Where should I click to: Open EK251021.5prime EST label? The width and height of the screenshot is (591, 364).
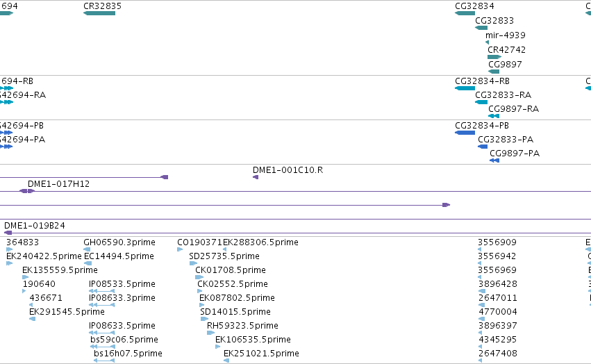pos(261,354)
